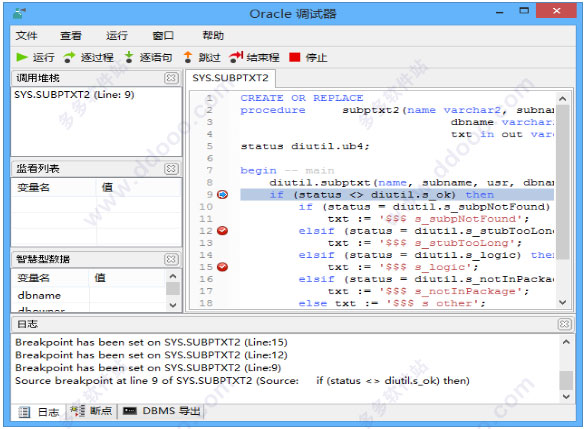The height and width of the screenshot is (429, 587).
Task: Click the log panel scrollbar thumb
Action: point(566,380)
